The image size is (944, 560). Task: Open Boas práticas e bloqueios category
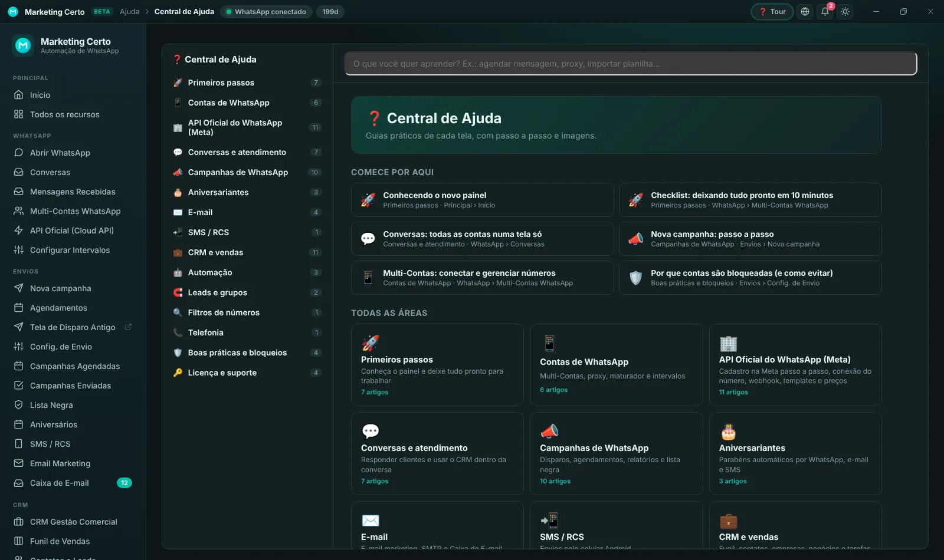[x=247, y=353]
